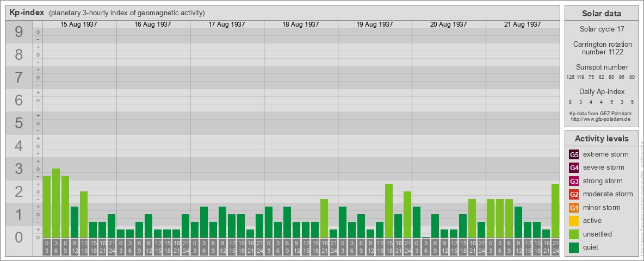
Task: Click the G2 moderate storm badge
Action: click(x=574, y=194)
